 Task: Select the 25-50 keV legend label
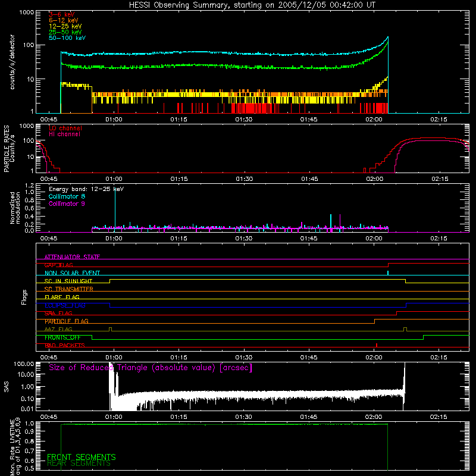coord(65,32)
